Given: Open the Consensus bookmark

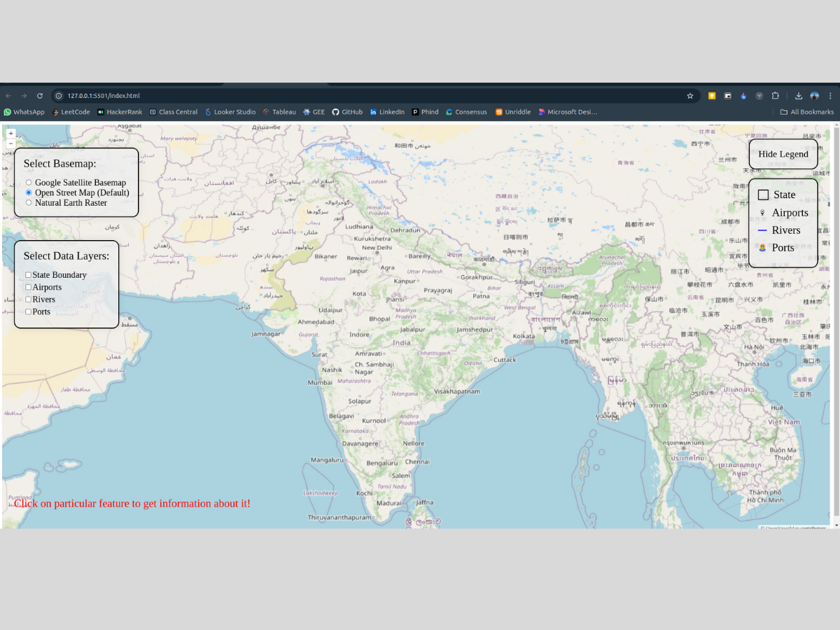Looking at the screenshot, I should click(x=466, y=112).
